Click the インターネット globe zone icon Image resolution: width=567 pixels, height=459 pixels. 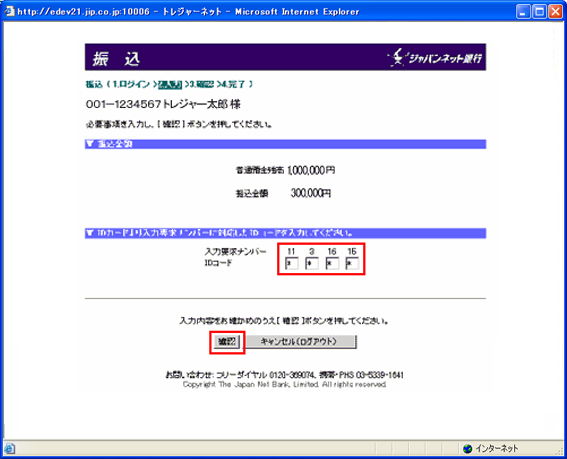(x=468, y=449)
